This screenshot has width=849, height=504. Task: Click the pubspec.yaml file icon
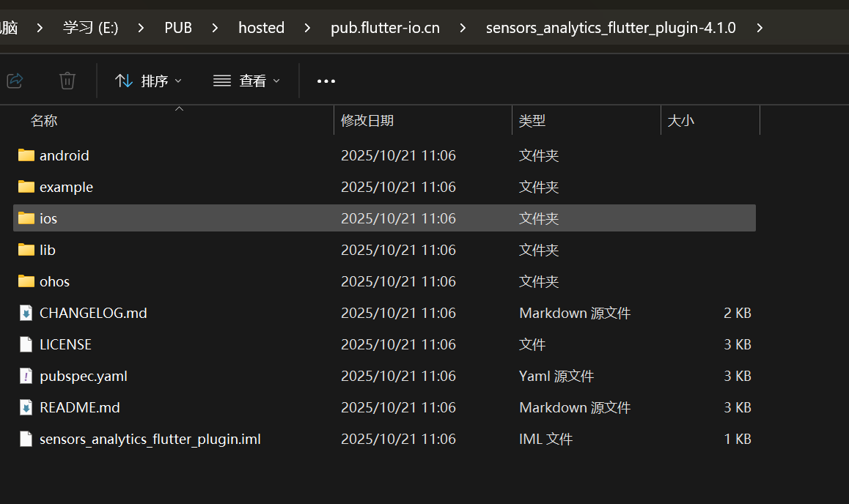[26, 376]
